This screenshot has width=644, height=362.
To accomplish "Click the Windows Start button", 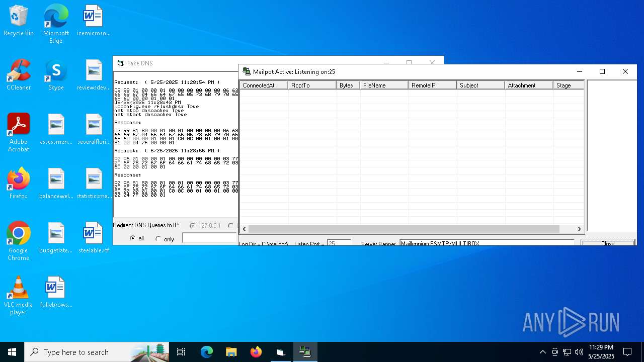I will 12,352.
